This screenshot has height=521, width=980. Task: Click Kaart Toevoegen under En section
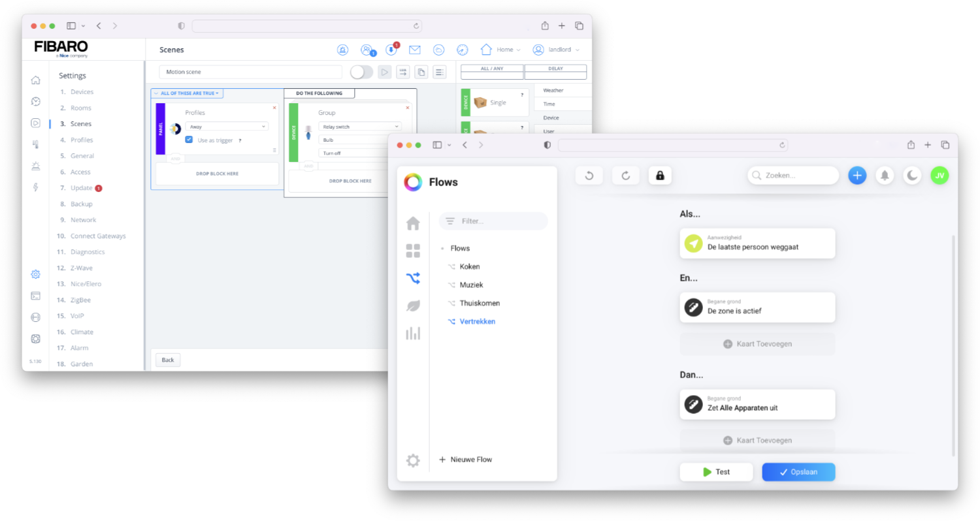pos(757,344)
